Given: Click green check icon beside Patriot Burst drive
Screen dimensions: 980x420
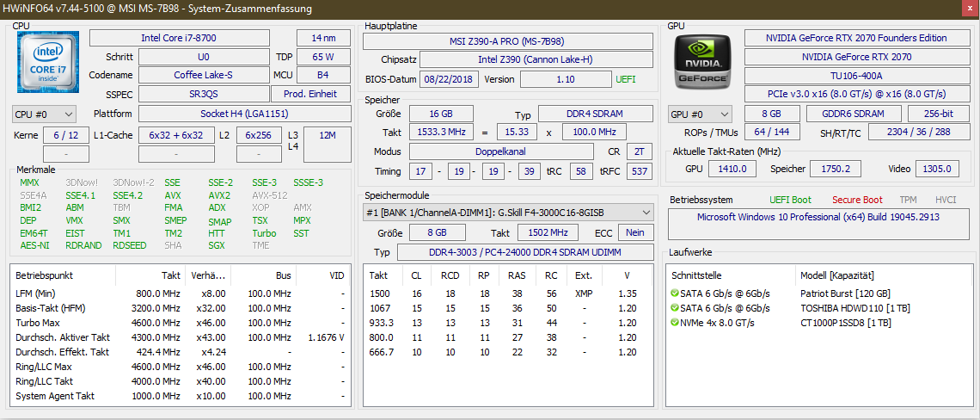Looking at the screenshot, I should (674, 293).
